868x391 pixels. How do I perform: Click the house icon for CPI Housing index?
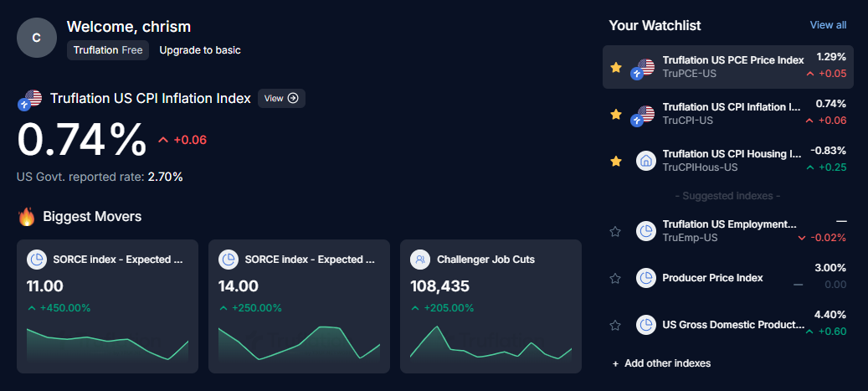pos(645,161)
